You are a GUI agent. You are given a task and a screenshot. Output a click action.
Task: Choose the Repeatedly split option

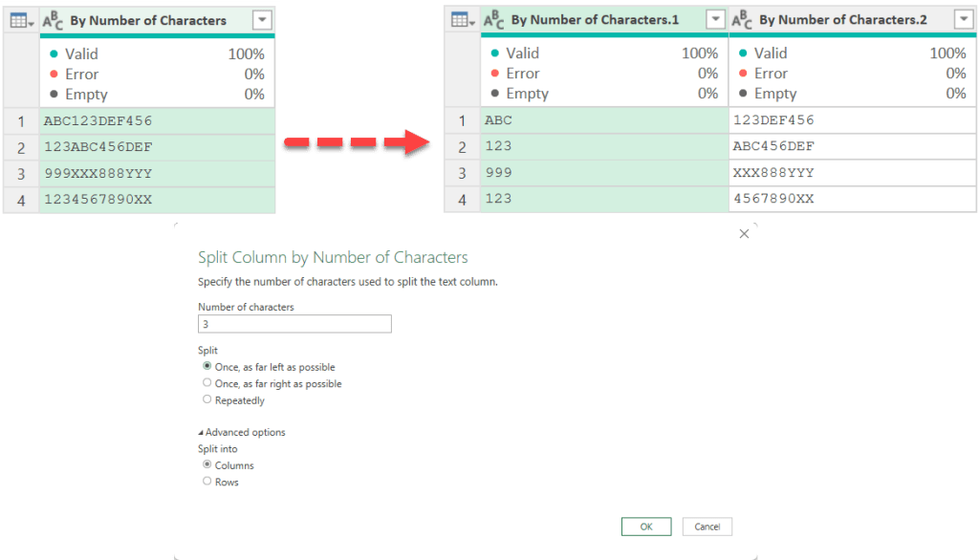[207, 400]
